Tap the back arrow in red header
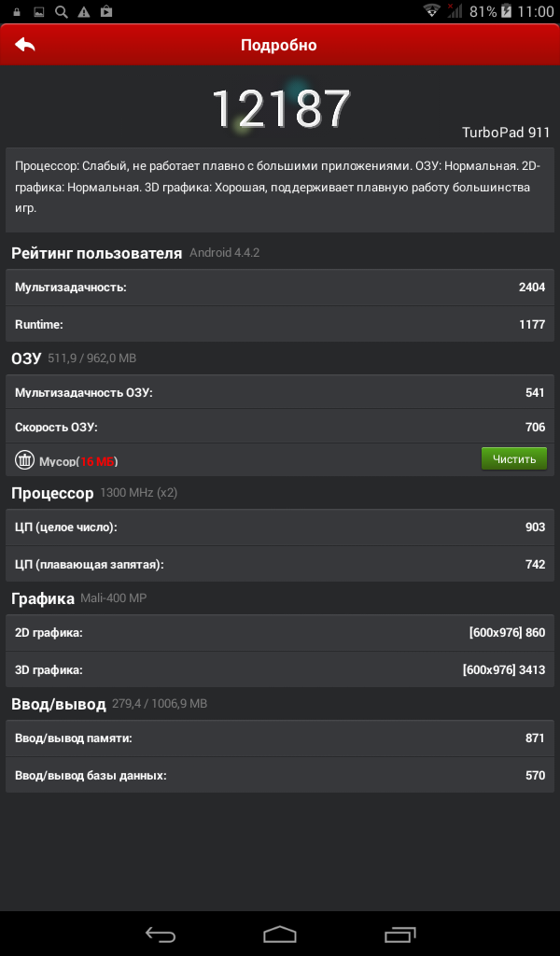Screen dimensions: 560x956 coord(25,45)
